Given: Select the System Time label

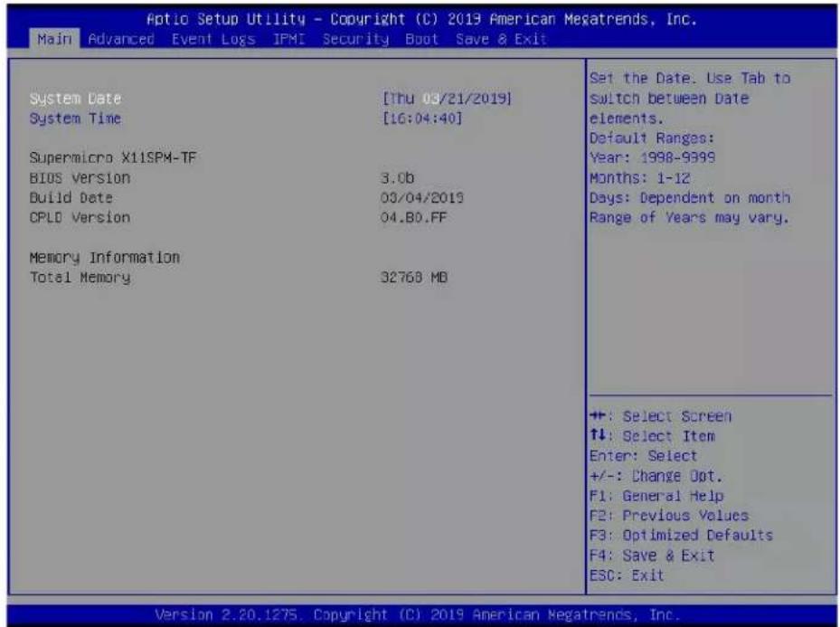Looking at the screenshot, I should coord(76,119).
